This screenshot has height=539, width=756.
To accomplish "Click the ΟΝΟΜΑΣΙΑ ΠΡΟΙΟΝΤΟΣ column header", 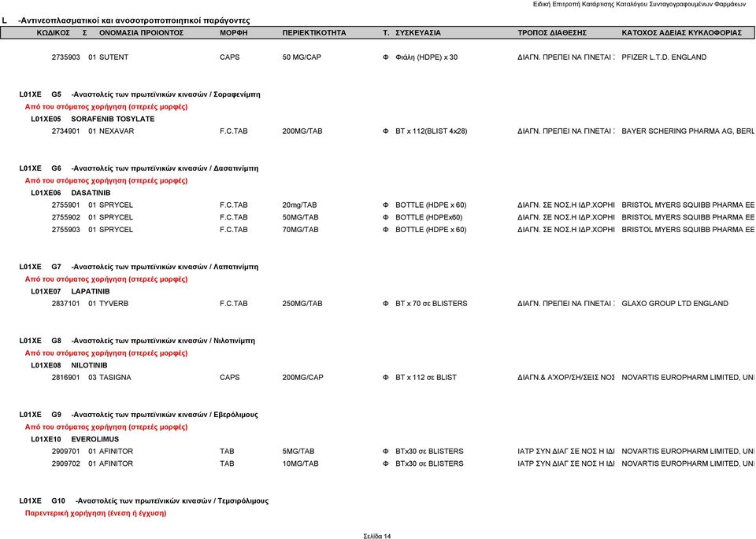I will coord(141,33).
